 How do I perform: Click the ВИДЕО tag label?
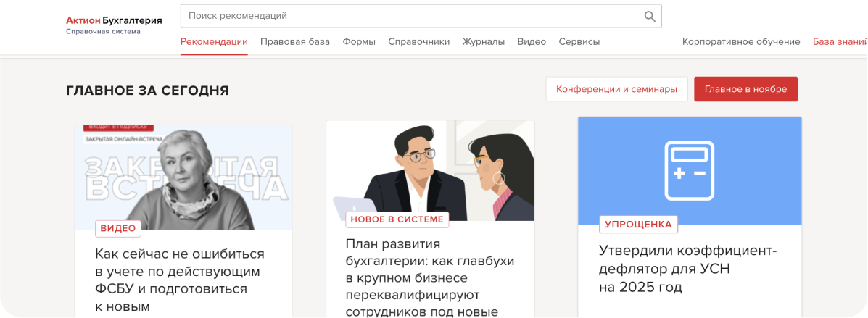118,228
